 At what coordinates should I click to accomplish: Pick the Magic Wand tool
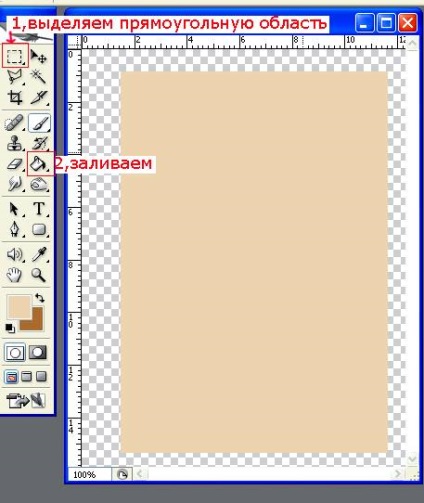pos(38,76)
